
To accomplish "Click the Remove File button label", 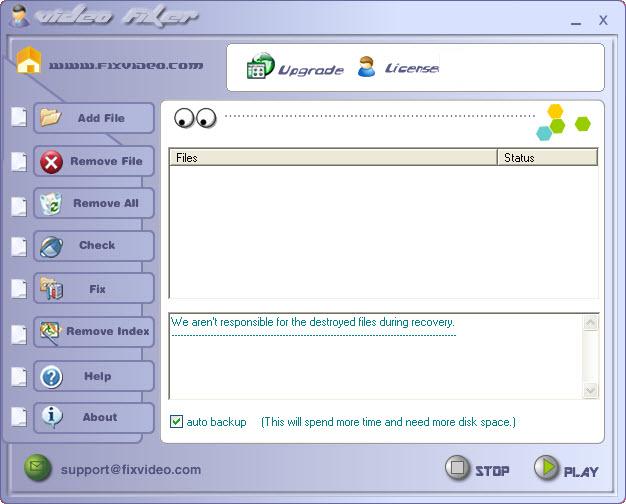I will 106,161.
